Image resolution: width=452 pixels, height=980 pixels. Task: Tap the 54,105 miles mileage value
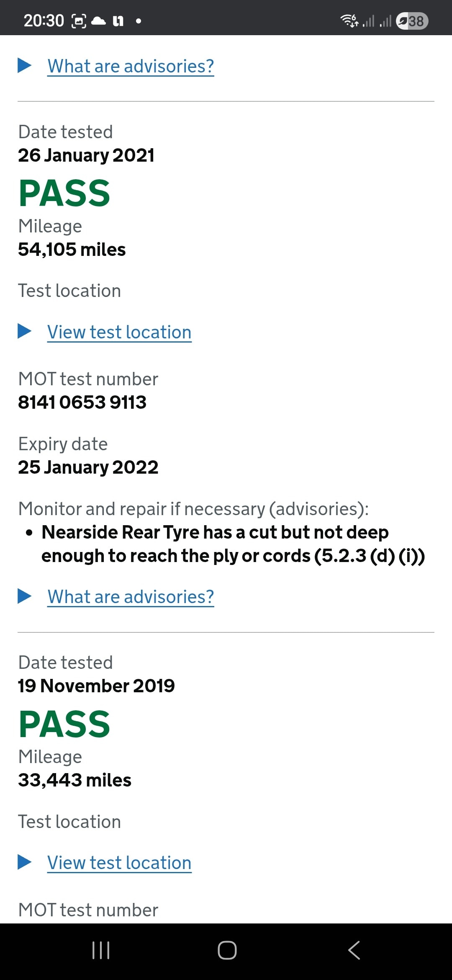[x=72, y=250]
